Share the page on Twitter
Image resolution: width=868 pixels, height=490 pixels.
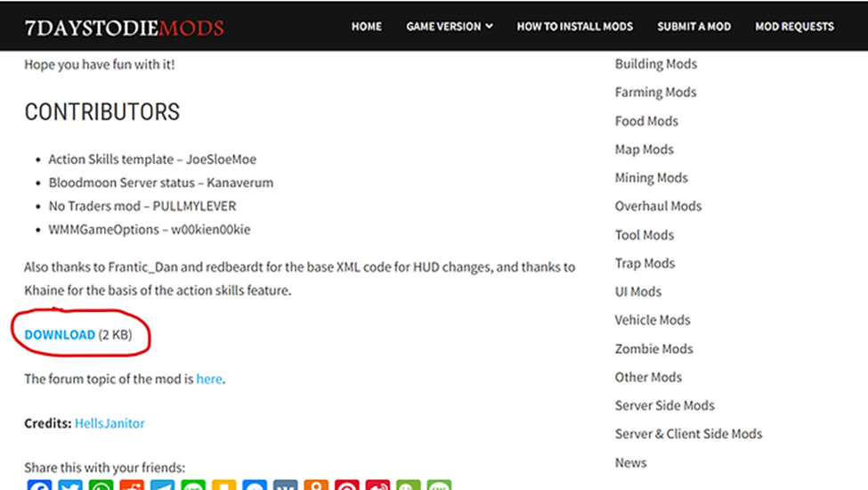70,485
